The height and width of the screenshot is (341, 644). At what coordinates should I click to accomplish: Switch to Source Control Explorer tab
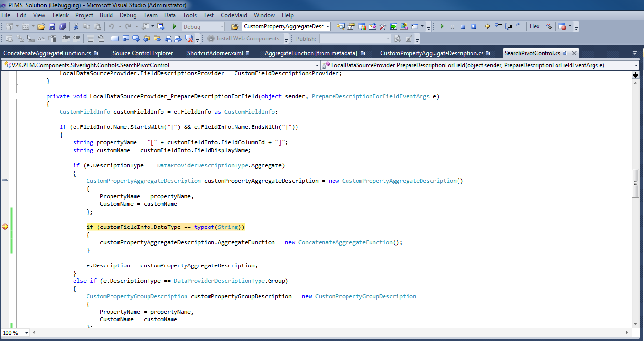(143, 53)
